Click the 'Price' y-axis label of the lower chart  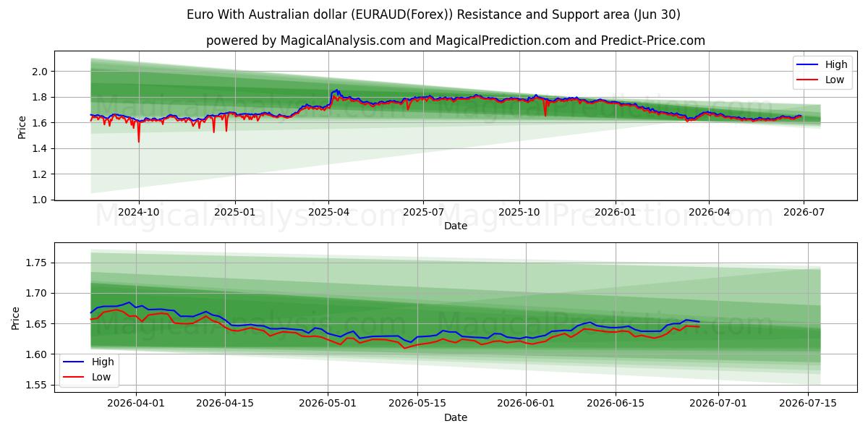click(x=16, y=318)
